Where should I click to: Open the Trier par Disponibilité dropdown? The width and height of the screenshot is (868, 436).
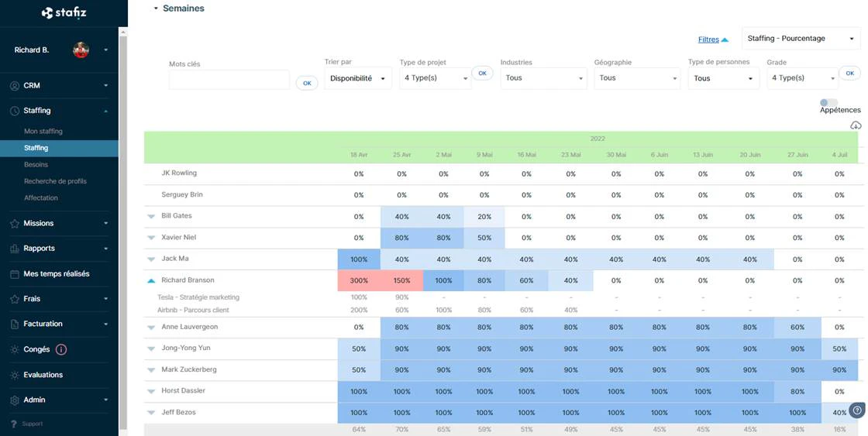click(357, 78)
